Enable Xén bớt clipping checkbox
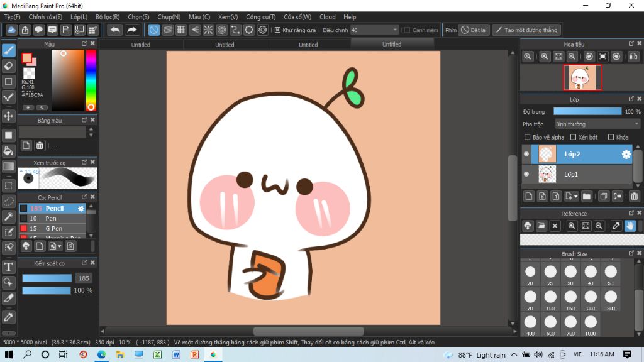Image resolution: width=644 pixels, height=362 pixels. [574, 137]
